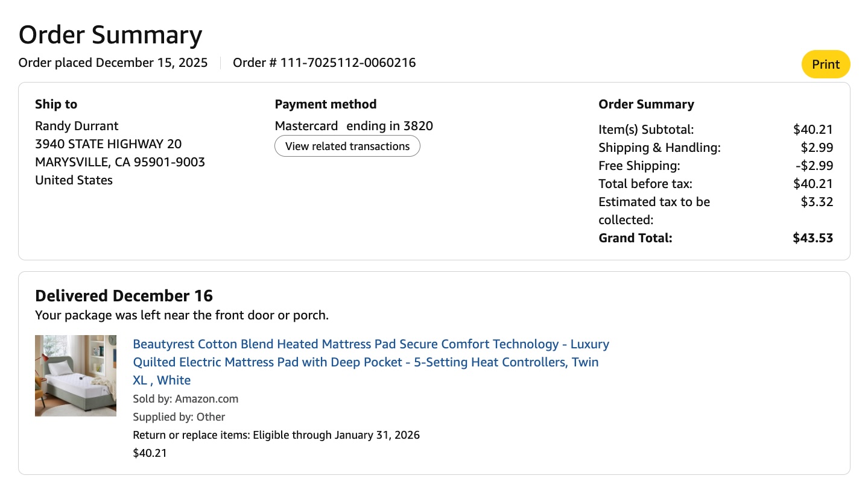The height and width of the screenshot is (493, 868).
Task: Click the Ship to heading
Action: [x=56, y=104]
